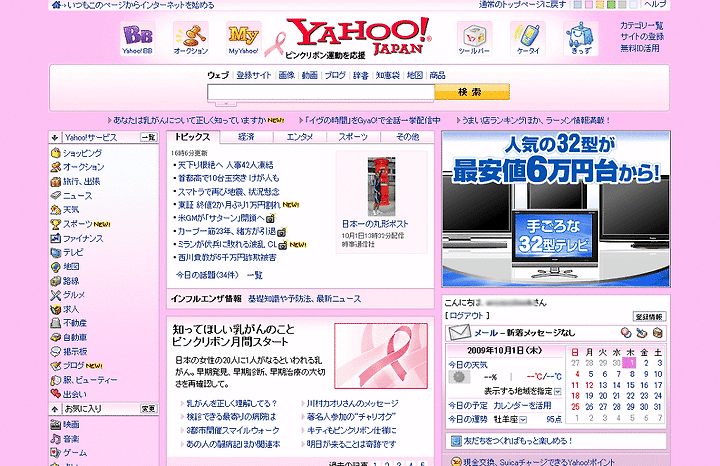720x466 pixels.
Task: Click the Logout (ログアウト) link
Action: 467,315
